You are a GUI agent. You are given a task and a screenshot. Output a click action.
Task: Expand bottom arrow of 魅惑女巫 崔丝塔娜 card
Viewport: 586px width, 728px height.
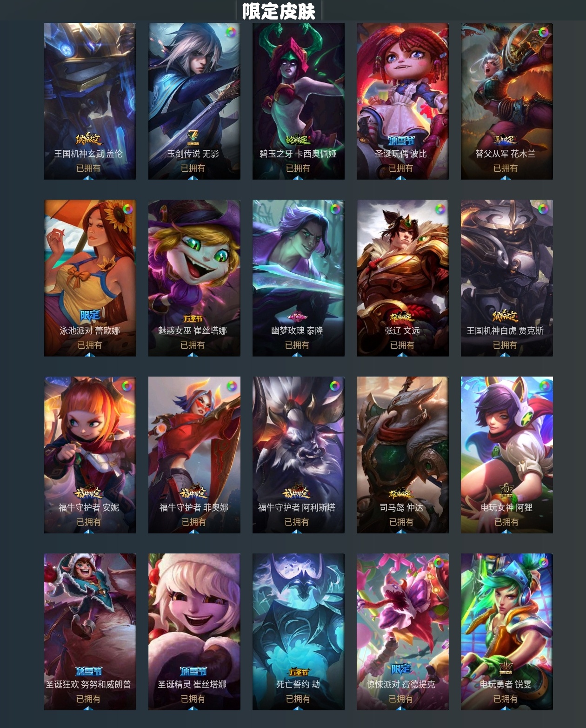[x=193, y=354]
